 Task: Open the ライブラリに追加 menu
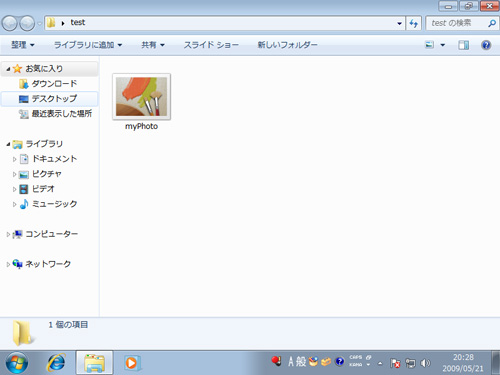88,45
